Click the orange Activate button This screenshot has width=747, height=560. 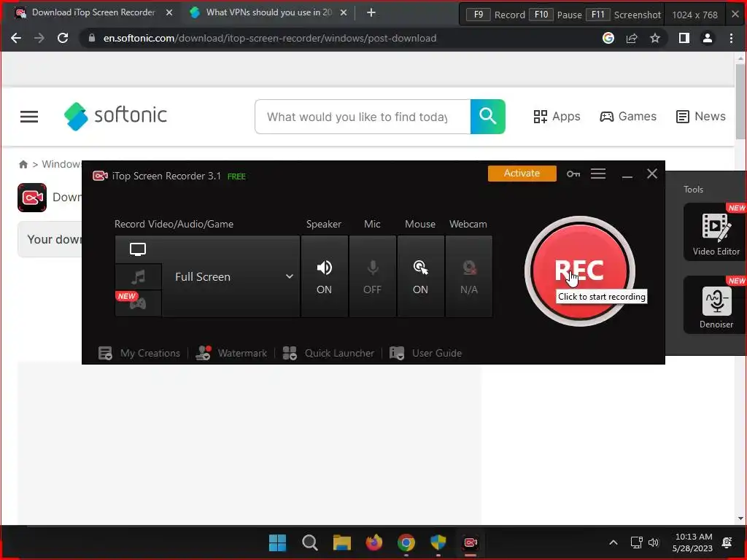pyautogui.click(x=522, y=174)
